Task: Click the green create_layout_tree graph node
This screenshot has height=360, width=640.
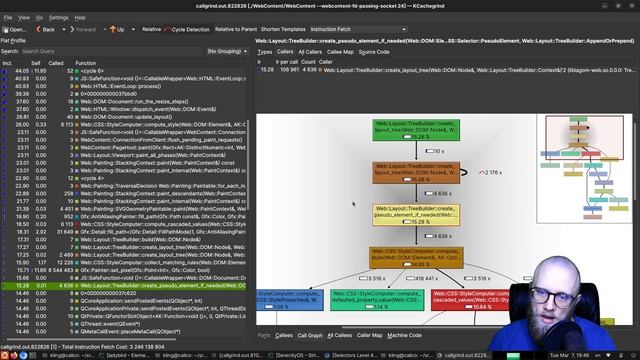Action: pyautogui.click(x=416, y=130)
